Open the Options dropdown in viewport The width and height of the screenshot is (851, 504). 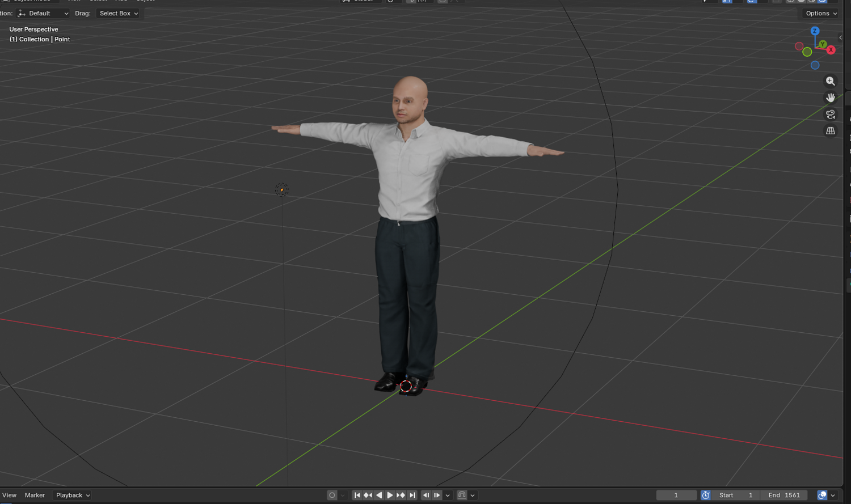[x=821, y=13]
